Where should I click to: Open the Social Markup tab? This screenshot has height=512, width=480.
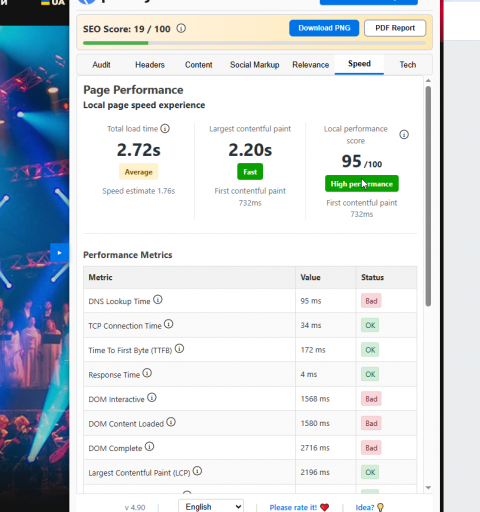coord(255,65)
